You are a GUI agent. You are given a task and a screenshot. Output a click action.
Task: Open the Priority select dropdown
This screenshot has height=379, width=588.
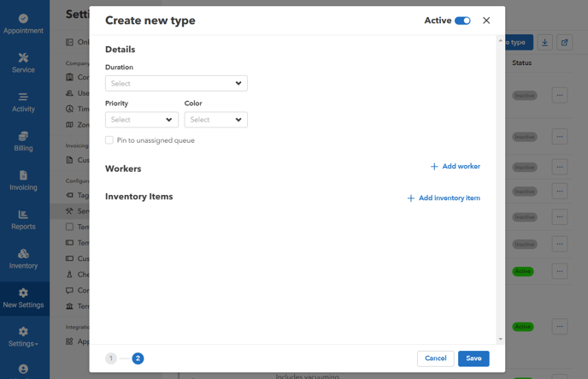point(142,120)
